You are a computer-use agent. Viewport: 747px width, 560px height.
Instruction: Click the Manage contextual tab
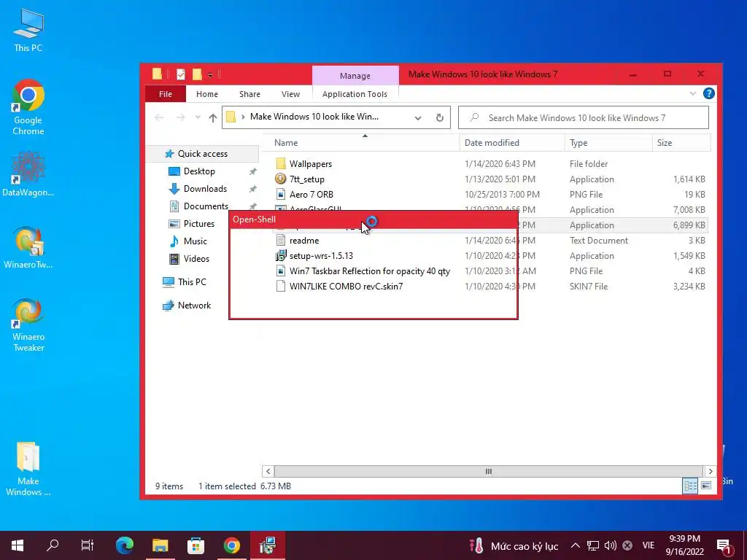[x=355, y=76]
